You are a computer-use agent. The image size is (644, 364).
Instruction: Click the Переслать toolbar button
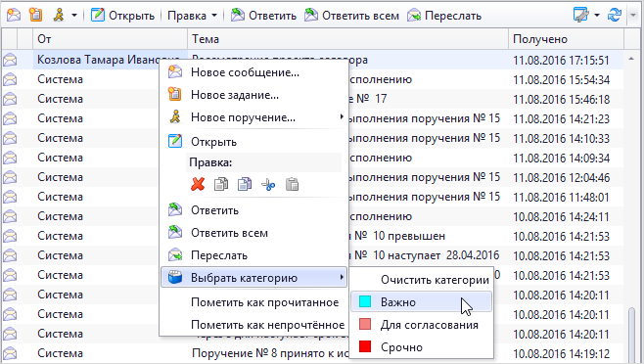[x=444, y=16]
